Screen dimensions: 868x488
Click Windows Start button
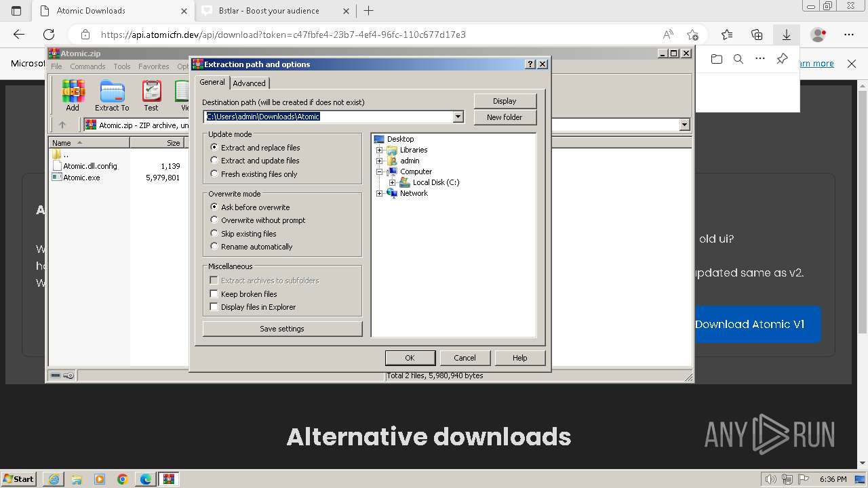coord(19,479)
